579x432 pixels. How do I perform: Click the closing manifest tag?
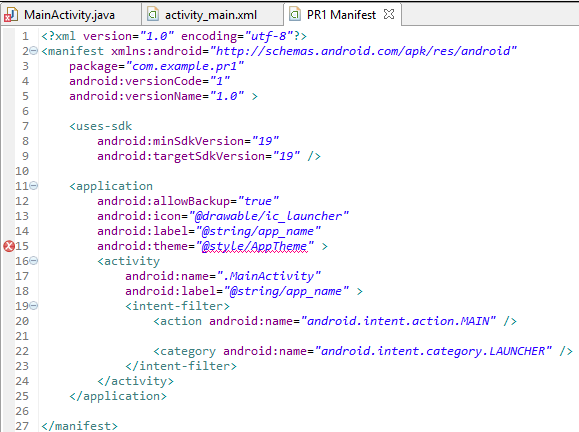tap(79, 426)
